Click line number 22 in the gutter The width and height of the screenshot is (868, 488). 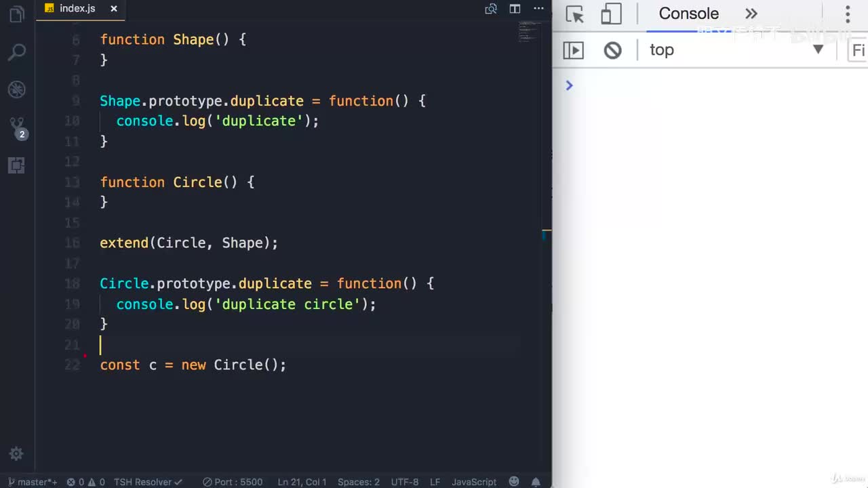(x=73, y=365)
